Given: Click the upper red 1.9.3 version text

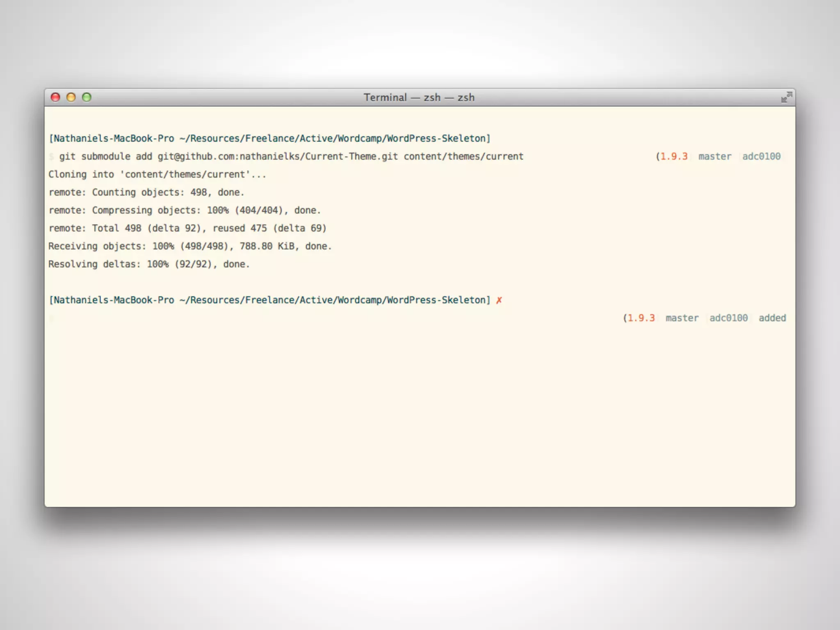Looking at the screenshot, I should pos(673,157).
